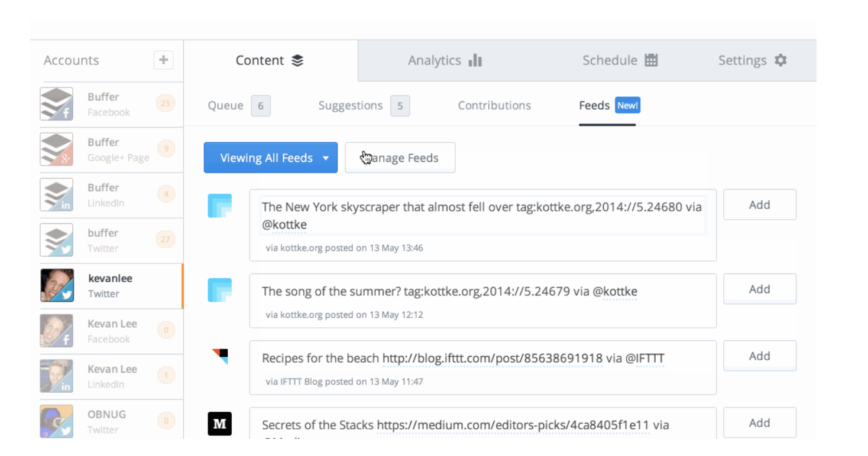Image resolution: width=868 pixels, height=456 pixels.
Task: Click the 0 badge on OBNUG Twitter
Action: point(166,421)
